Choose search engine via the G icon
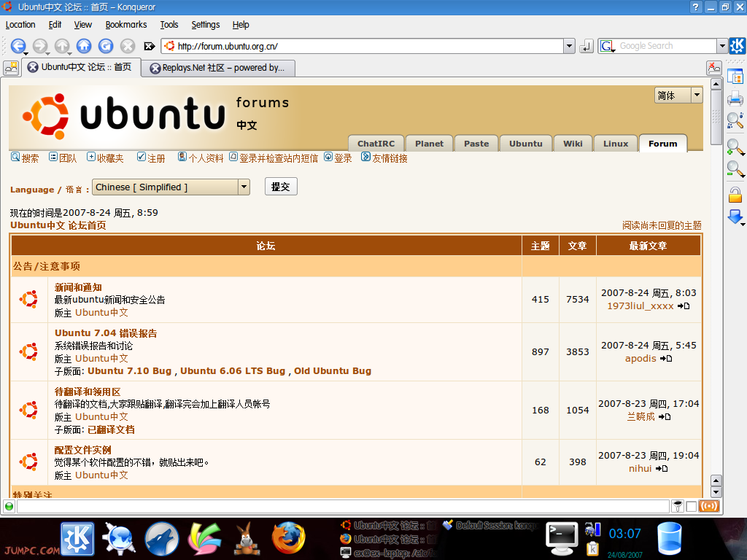 click(608, 46)
